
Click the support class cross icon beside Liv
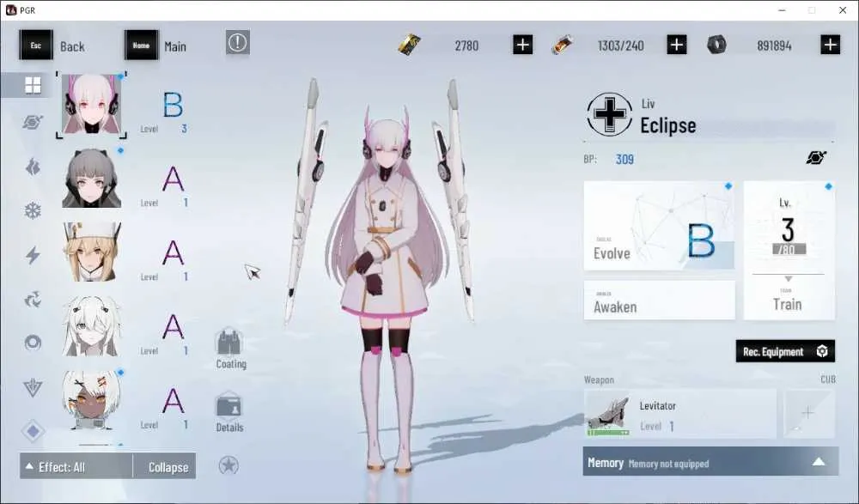[x=609, y=114]
